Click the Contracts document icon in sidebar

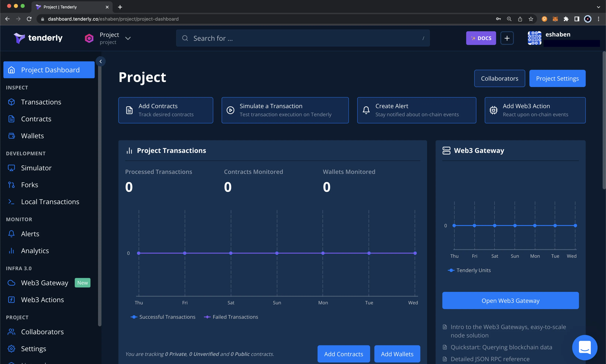pos(11,119)
